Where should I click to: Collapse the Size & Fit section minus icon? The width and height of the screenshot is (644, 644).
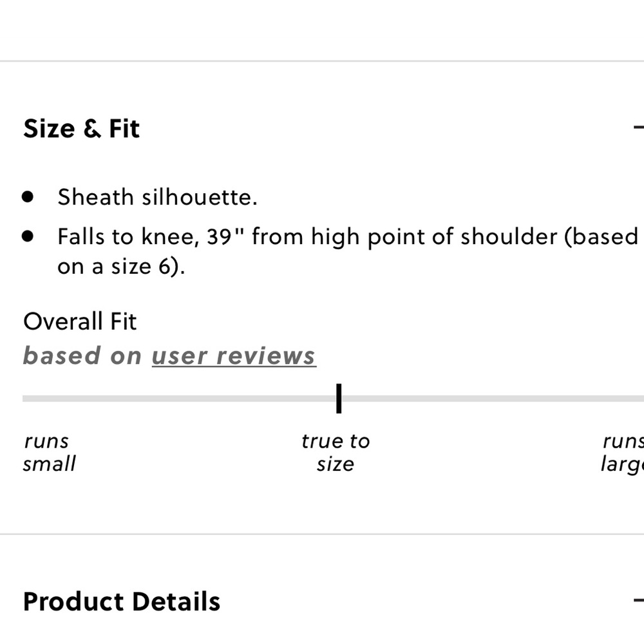pyautogui.click(x=639, y=128)
